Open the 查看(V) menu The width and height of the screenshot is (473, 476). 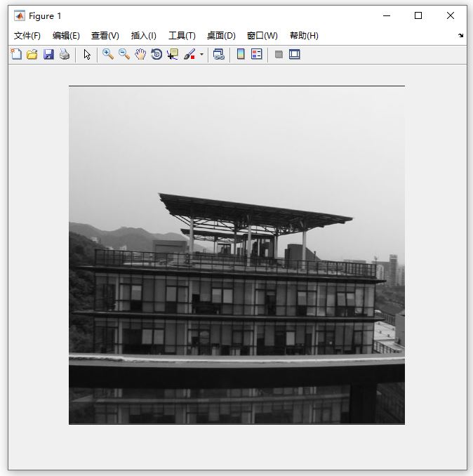(105, 36)
